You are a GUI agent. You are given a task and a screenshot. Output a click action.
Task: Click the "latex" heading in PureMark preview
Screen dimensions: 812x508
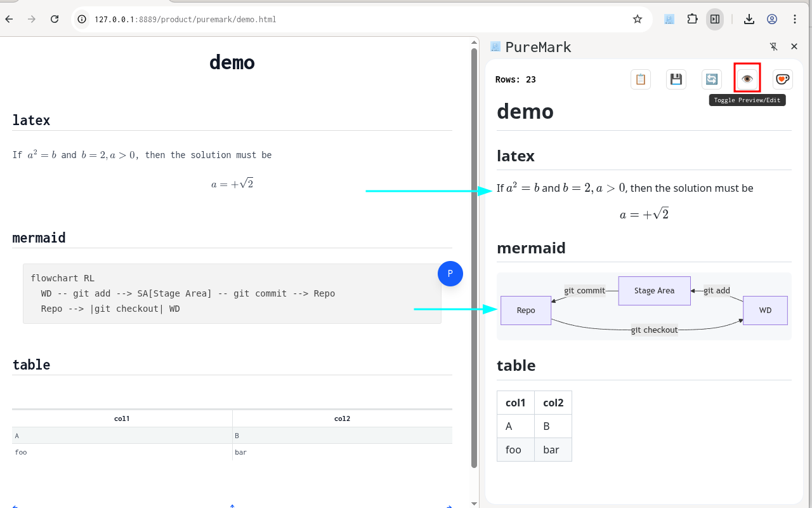click(516, 156)
